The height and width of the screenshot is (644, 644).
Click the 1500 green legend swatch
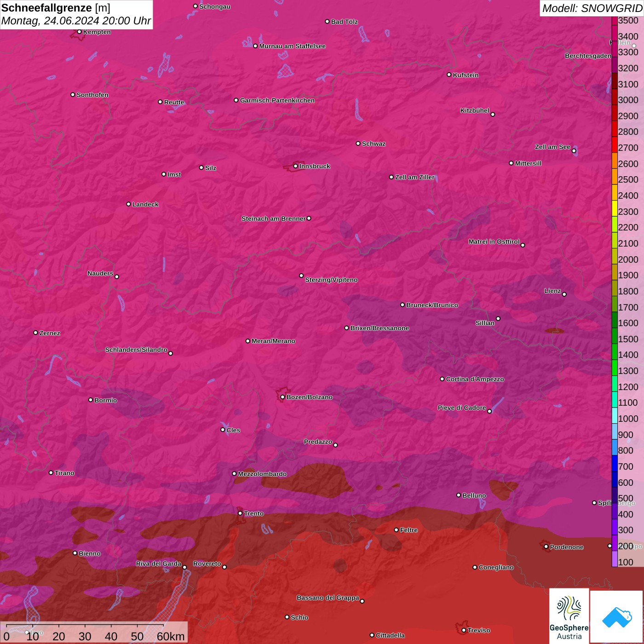pyautogui.click(x=615, y=335)
